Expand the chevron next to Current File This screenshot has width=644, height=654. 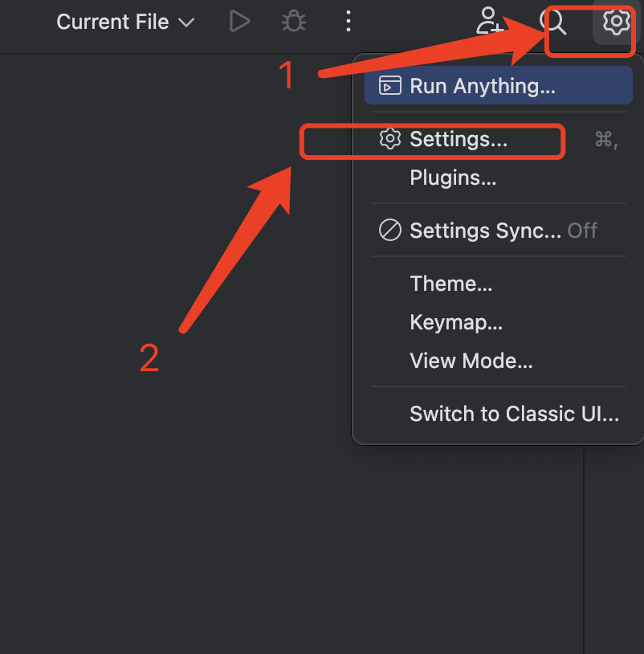(x=186, y=22)
